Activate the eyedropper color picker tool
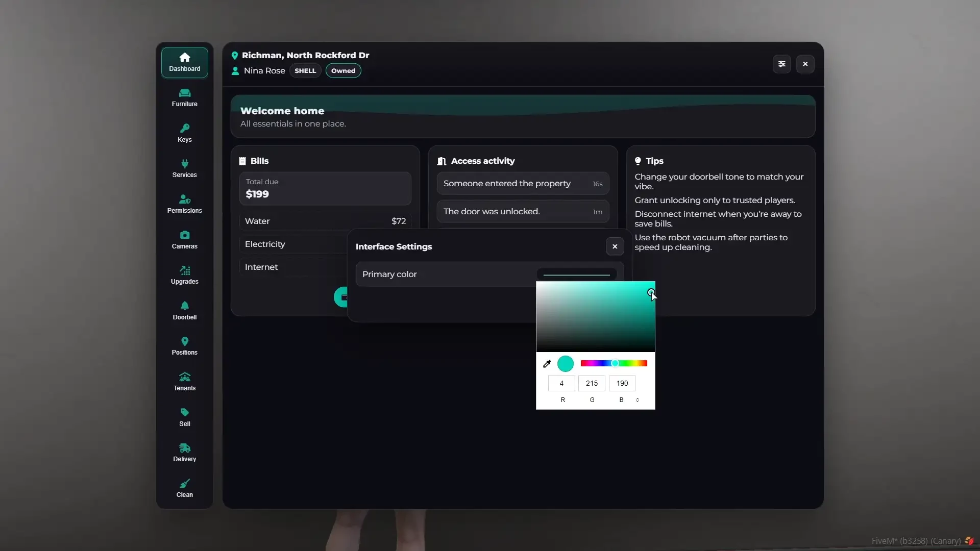This screenshot has height=551, width=980. (547, 364)
